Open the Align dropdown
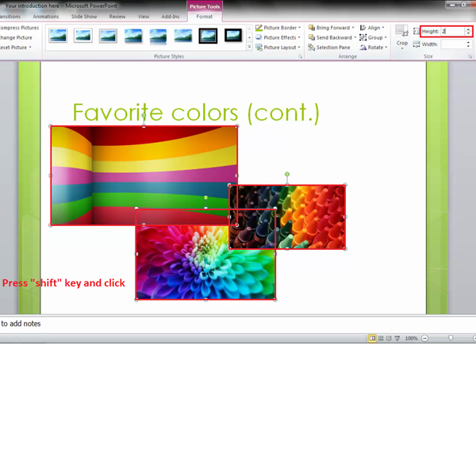Screen dimensions: 476x476 click(x=372, y=28)
